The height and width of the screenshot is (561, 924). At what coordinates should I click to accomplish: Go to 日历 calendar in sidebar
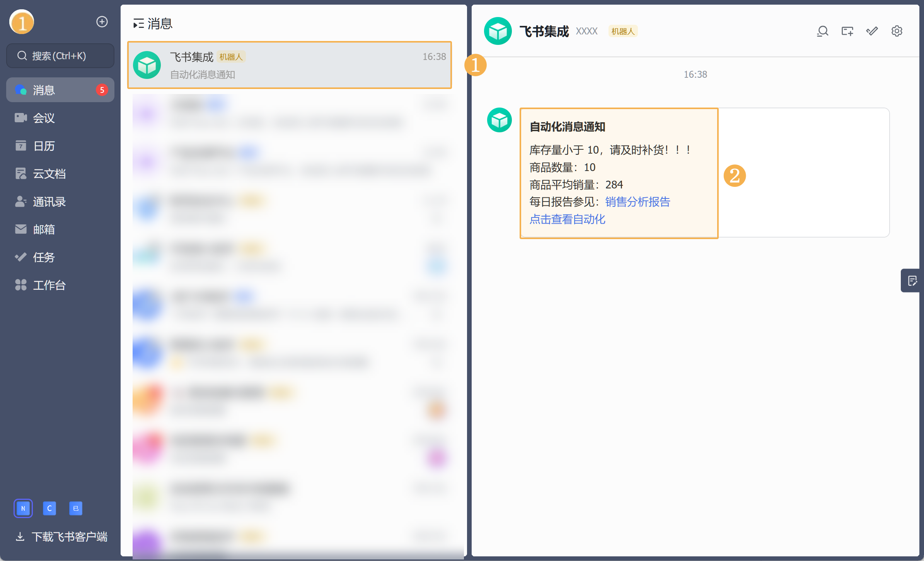pyautogui.click(x=43, y=146)
